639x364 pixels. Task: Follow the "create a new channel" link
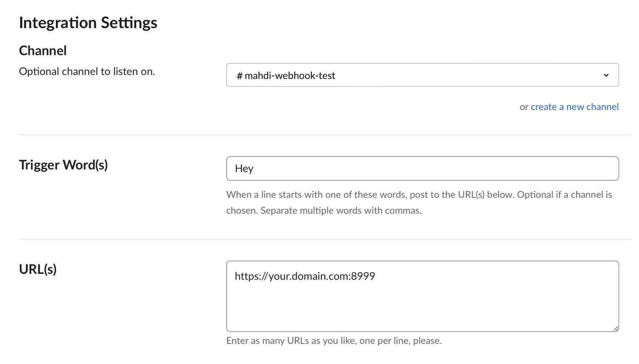click(x=574, y=107)
